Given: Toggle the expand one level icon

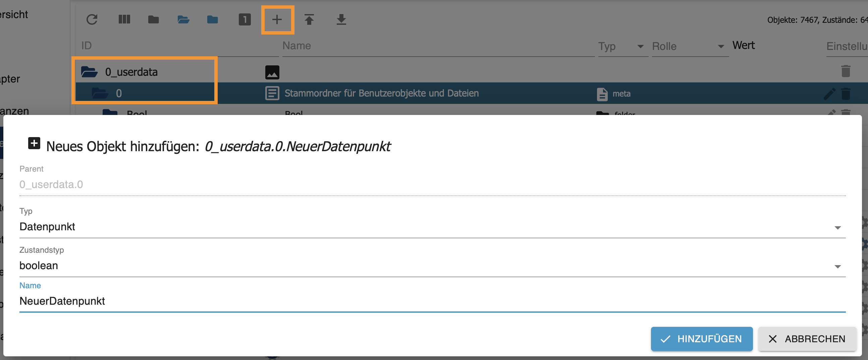Looking at the screenshot, I should point(245,19).
